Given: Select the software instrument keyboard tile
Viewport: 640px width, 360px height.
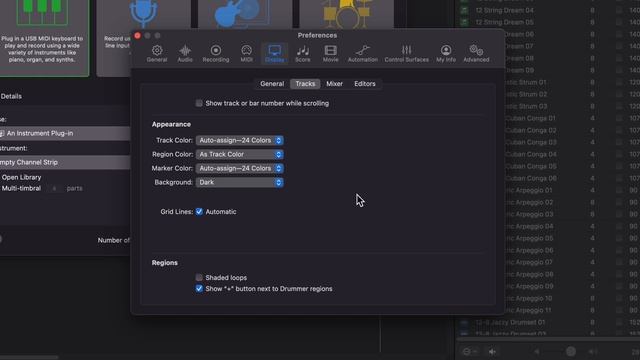Looking at the screenshot, I should [x=43, y=38].
